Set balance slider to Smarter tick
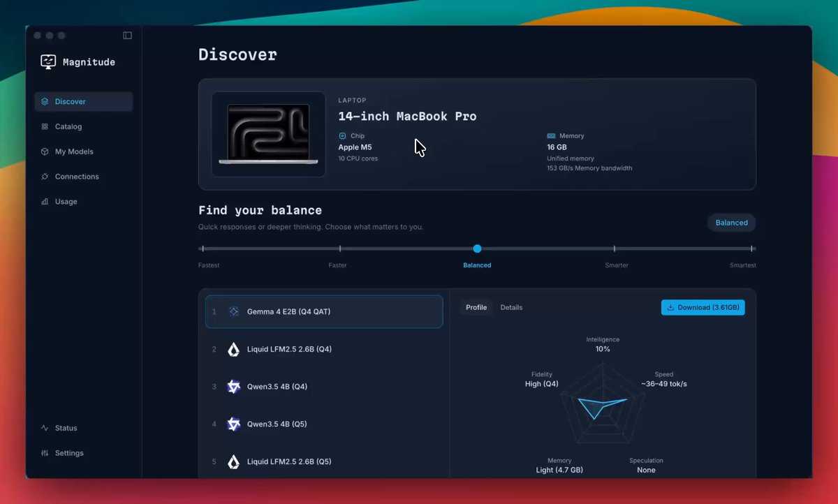 (615, 249)
